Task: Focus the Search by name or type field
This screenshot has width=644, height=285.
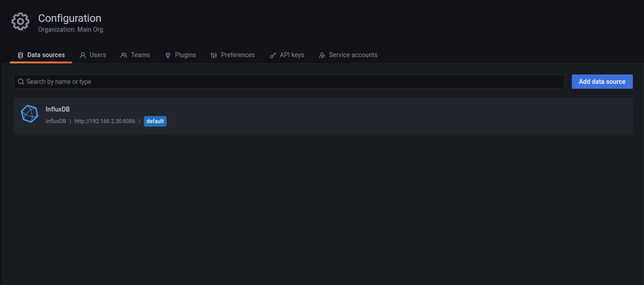Action: point(289,82)
